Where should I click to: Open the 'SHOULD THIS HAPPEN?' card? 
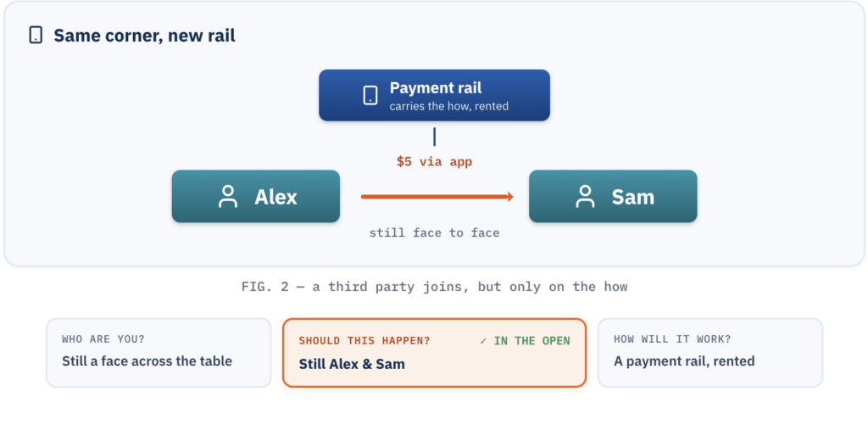tap(435, 352)
